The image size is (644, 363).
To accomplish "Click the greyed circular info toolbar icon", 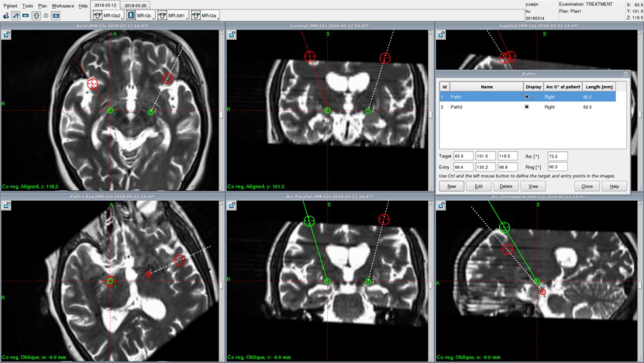I will (46, 16).
